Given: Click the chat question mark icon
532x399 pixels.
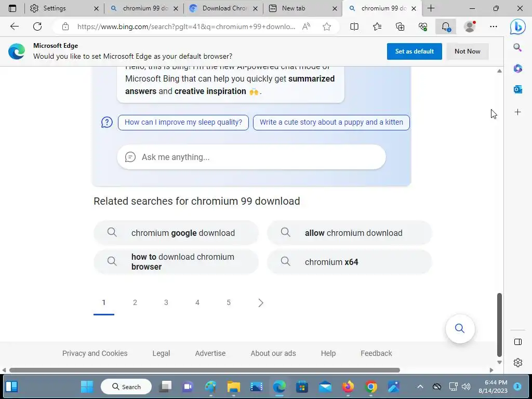Looking at the screenshot, I should click(107, 122).
